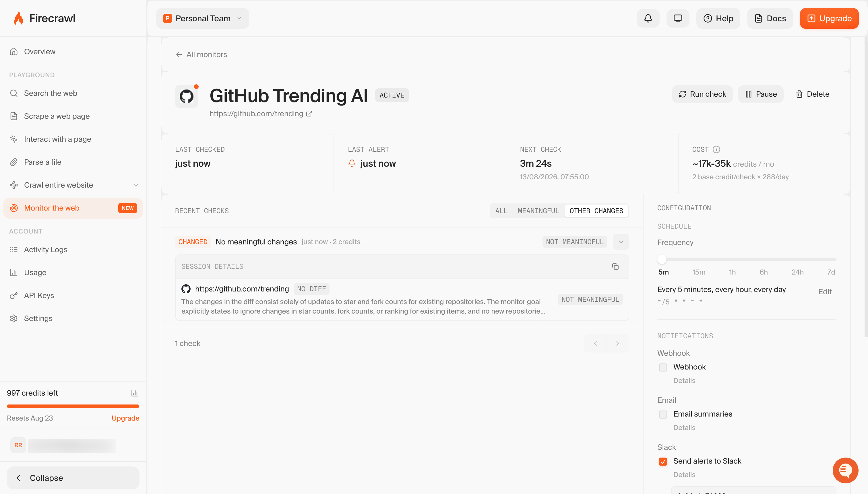Screen dimensions: 868x494
Task: Click the 997 credits left text
Action: pos(32,393)
